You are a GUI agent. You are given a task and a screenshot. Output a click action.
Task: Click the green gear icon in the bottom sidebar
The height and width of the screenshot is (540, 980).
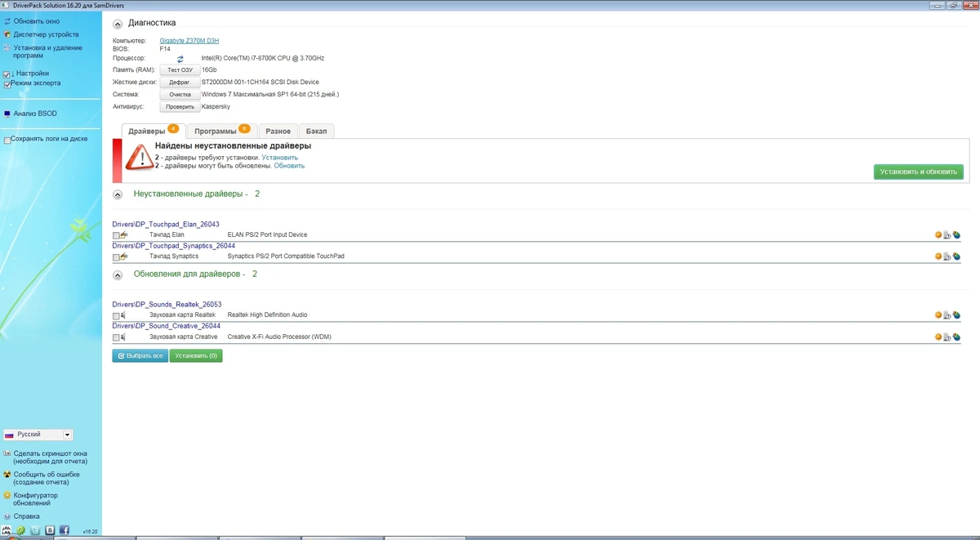point(21,530)
